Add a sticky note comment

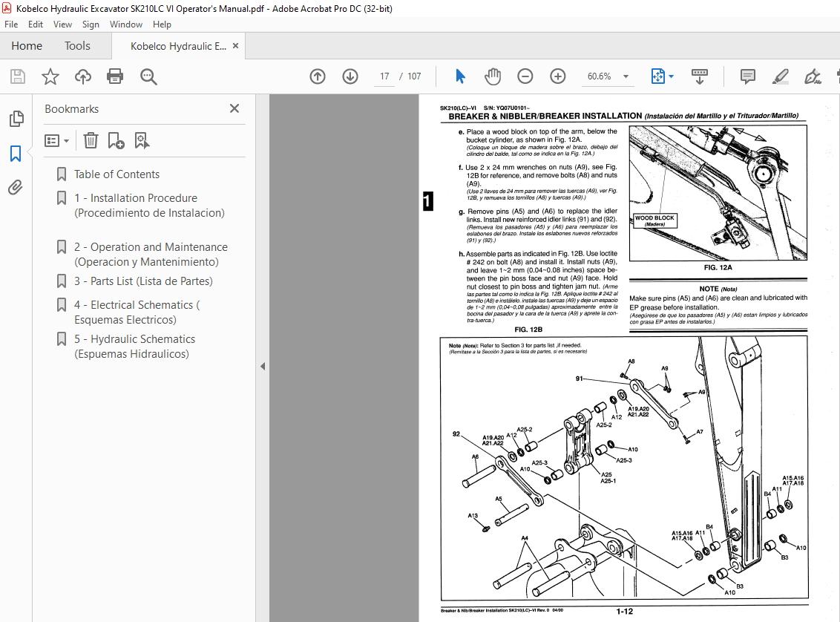pyautogui.click(x=748, y=76)
